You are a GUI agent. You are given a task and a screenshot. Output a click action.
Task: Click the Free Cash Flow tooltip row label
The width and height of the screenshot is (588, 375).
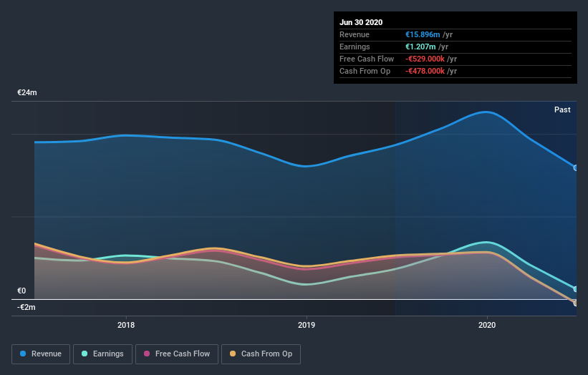pyautogui.click(x=367, y=59)
